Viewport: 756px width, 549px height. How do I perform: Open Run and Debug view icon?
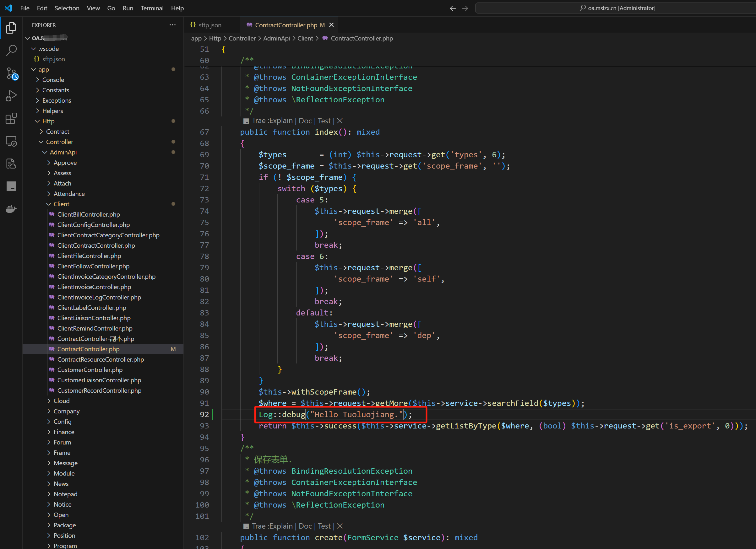11,96
